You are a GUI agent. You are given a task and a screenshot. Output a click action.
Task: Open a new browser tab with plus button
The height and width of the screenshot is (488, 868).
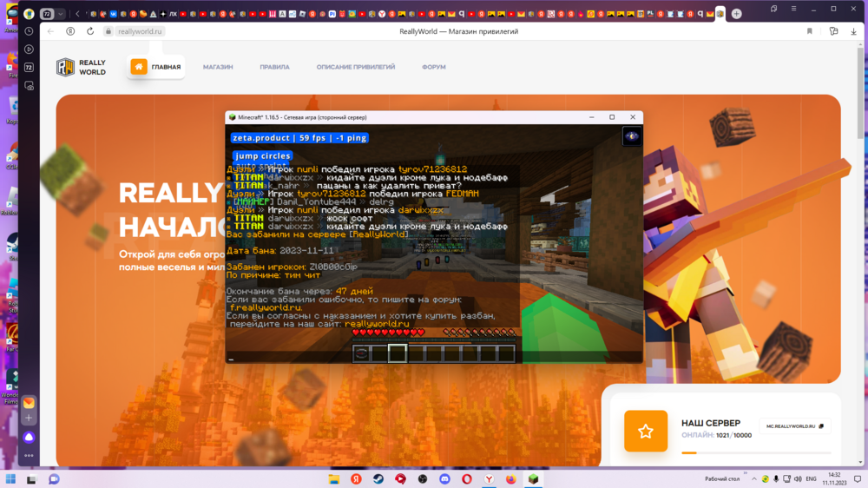(736, 14)
